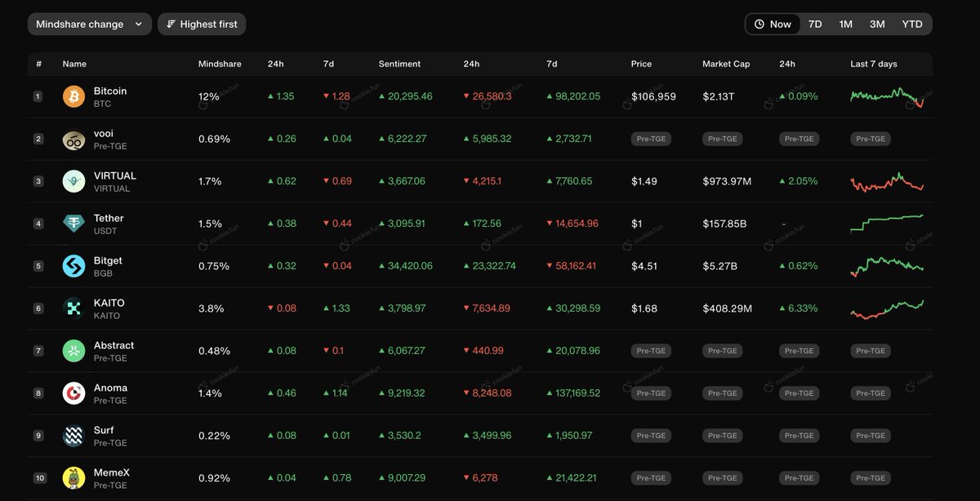
Task: Switch to the 1M time range
Action: 846,24
